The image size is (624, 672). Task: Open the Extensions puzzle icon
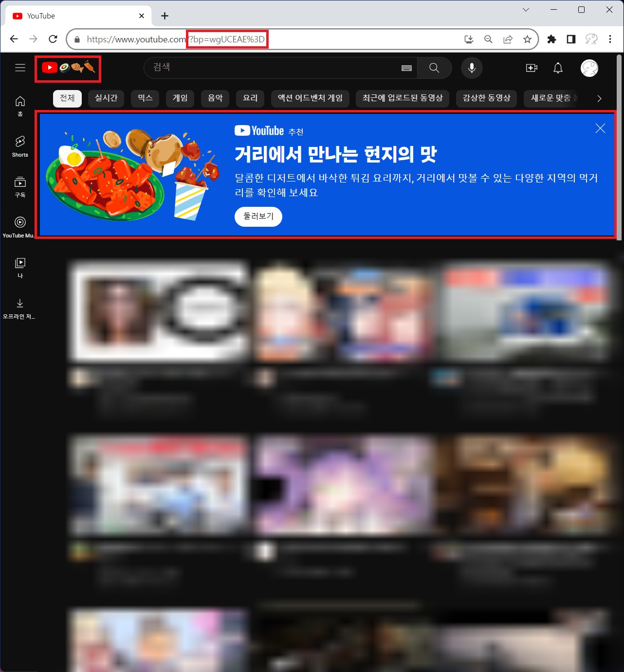[551, 39]
